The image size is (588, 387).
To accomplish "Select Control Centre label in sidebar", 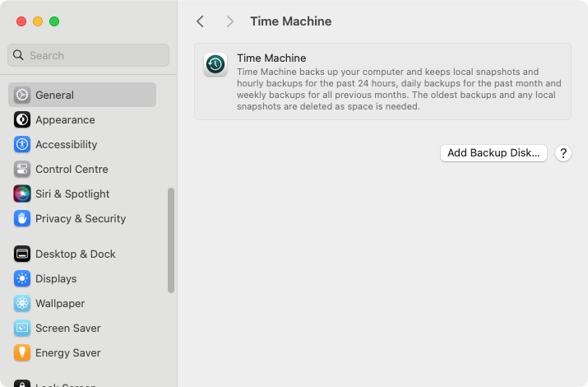I will pyautogui.click(x=72, y=170).
